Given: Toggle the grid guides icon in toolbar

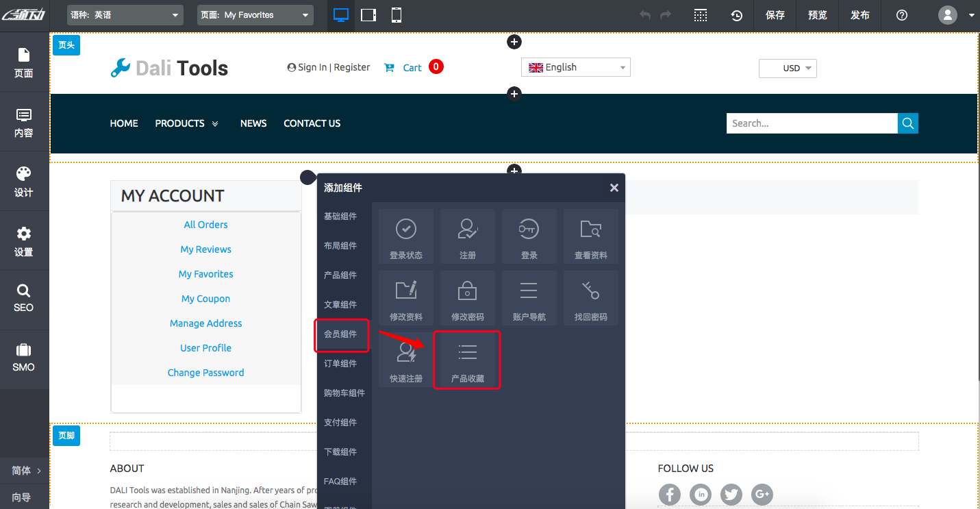Looking at the screenshot, I should click(700, 15).
